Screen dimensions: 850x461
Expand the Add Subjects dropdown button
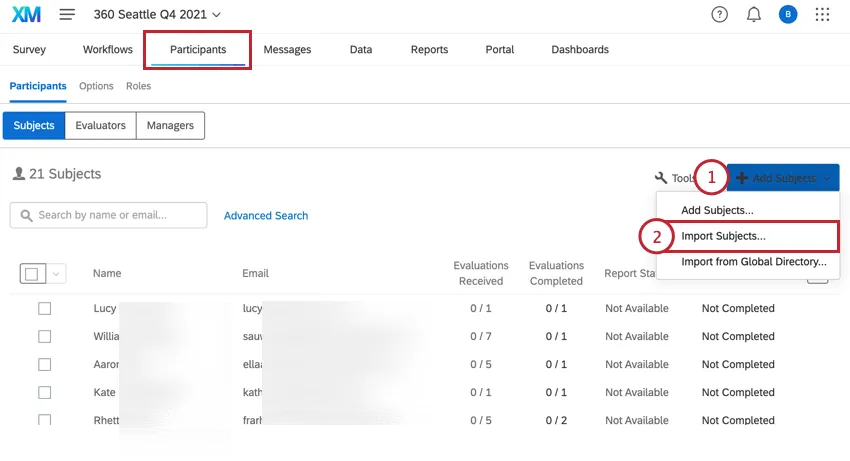pos(783,178)
